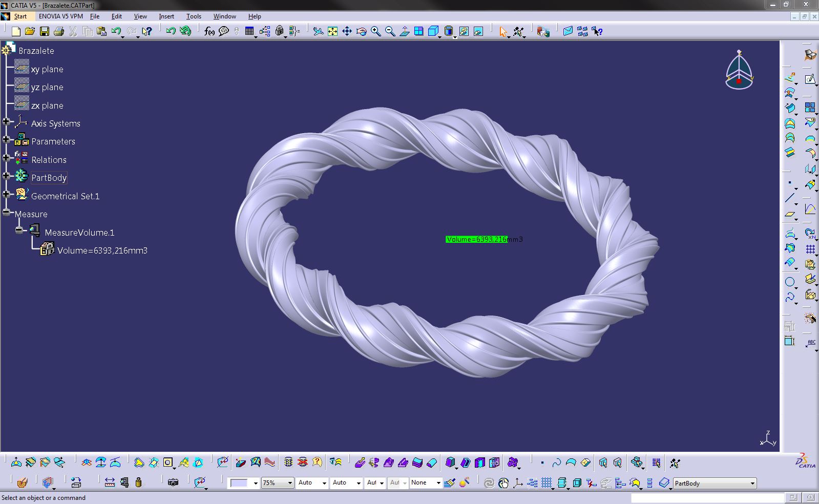Click the Select arrow tool
The image size is (819, 504).
(x=503, y=32)
